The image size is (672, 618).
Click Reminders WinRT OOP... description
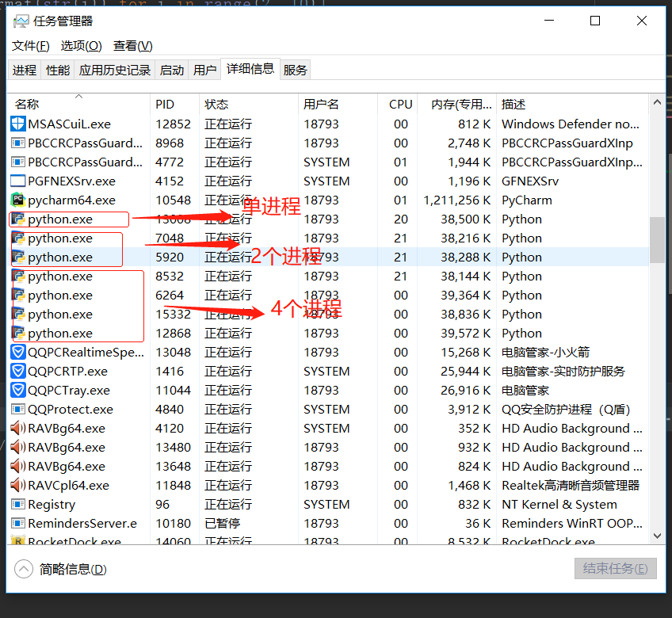click(572, 523)
